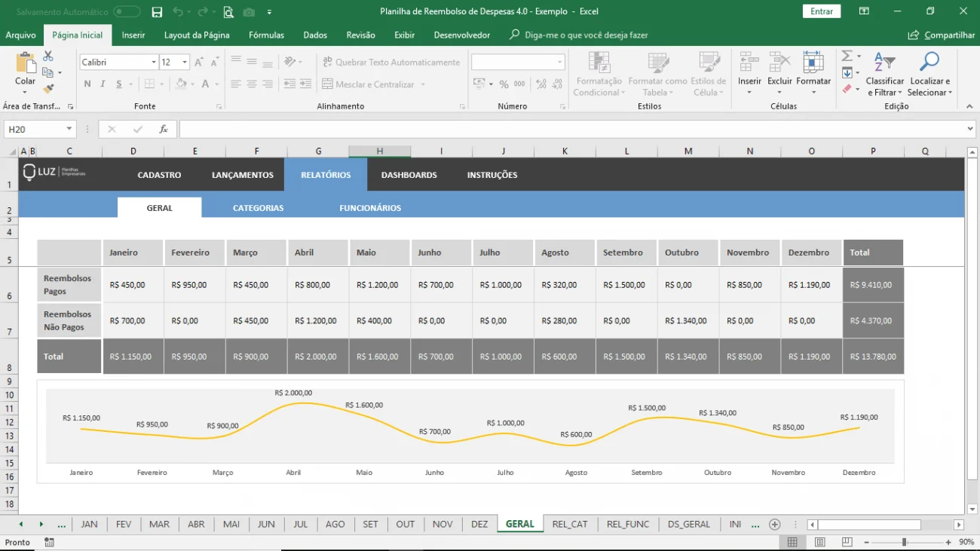Apply thousands separator (000) format

[519, 84]
